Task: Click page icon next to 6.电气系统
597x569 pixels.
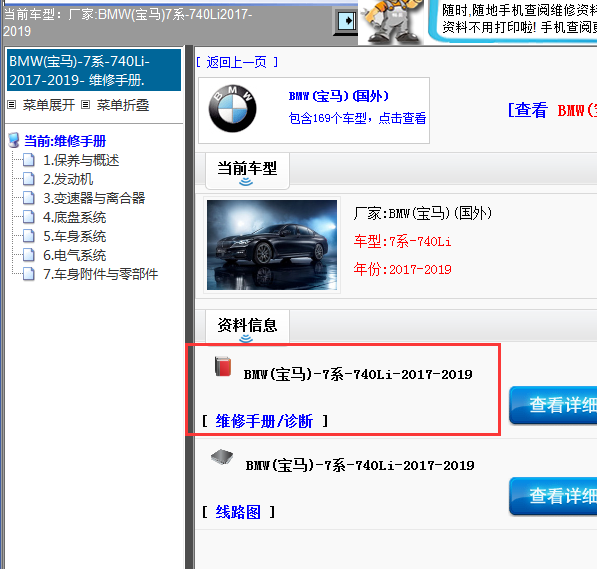Action: [x=29, y=255]
